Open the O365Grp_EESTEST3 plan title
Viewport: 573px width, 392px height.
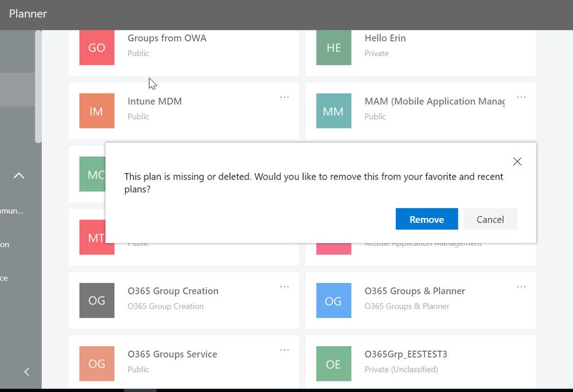tap(406, 354)
